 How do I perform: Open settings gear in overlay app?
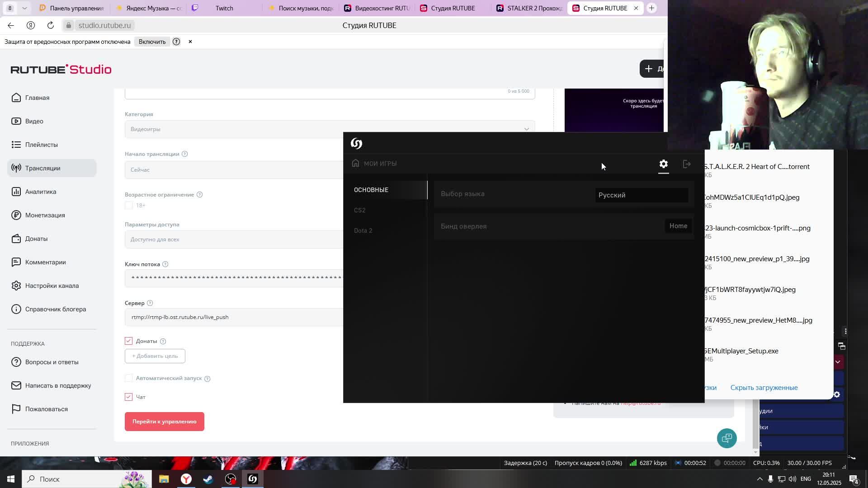pyautogui.click(x=663, y=164)
